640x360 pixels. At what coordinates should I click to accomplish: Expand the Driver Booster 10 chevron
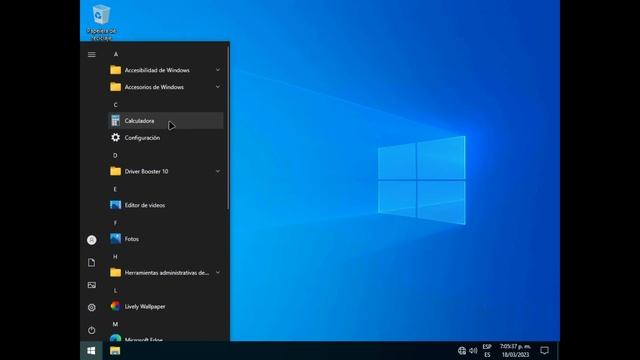218,171
